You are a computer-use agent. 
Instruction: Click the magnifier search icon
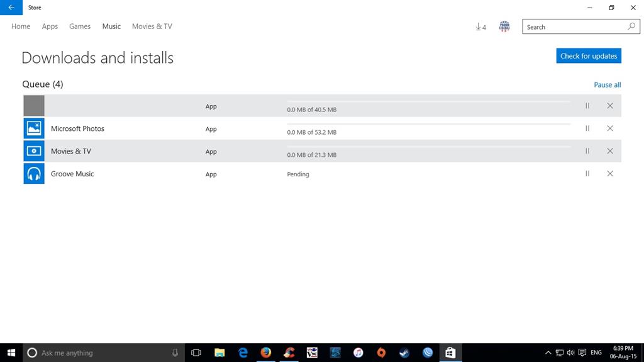coord(631,26)
